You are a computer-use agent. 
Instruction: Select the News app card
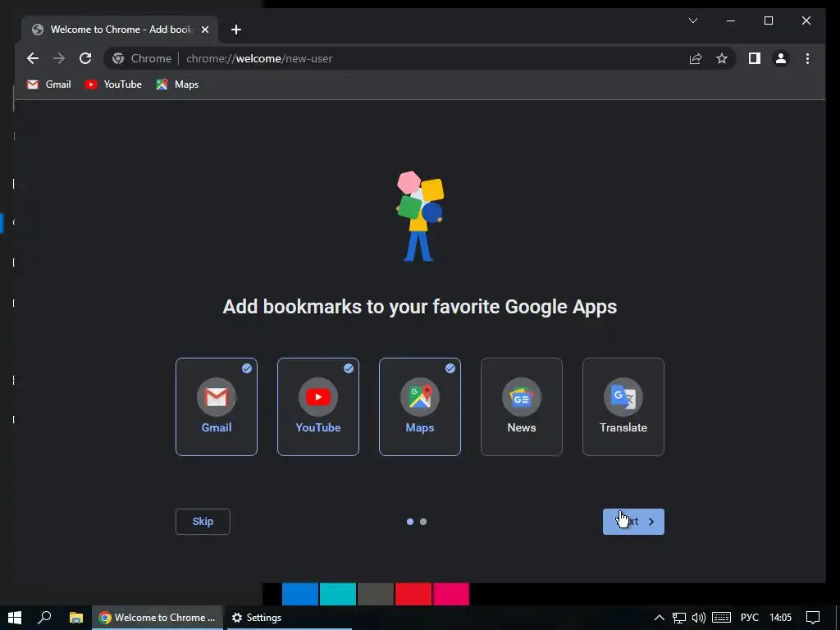pos(522,407)
